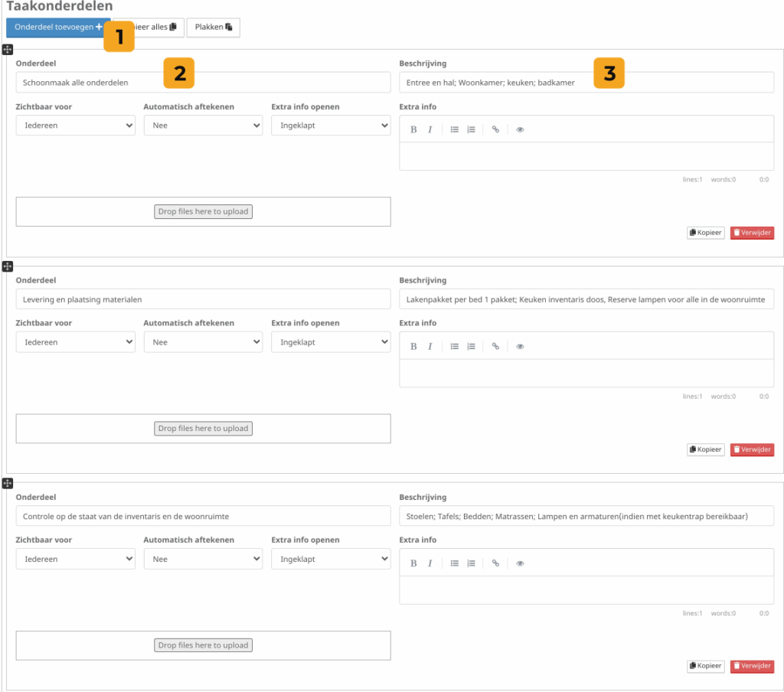The image size is (784, 692).
Task: Click Bold icon in first Extra info editor
Action: [x=413, y=129]
